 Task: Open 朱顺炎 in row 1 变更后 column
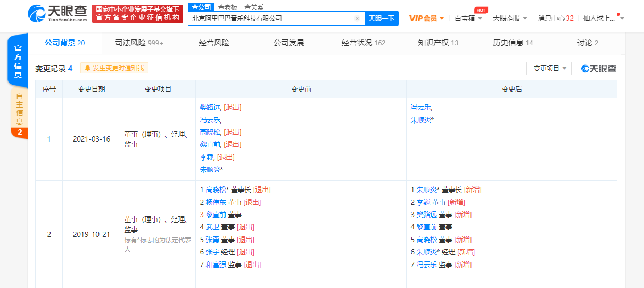[422, 120]
